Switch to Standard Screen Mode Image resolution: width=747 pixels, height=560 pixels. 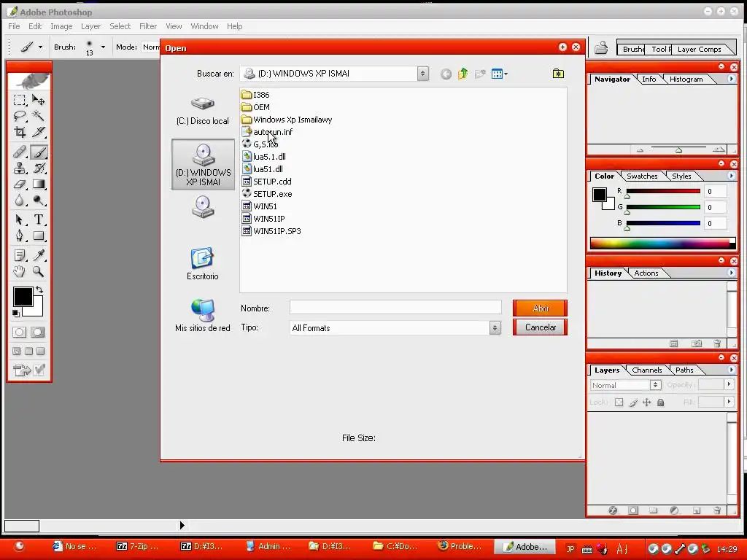click(x=17, y=351)
